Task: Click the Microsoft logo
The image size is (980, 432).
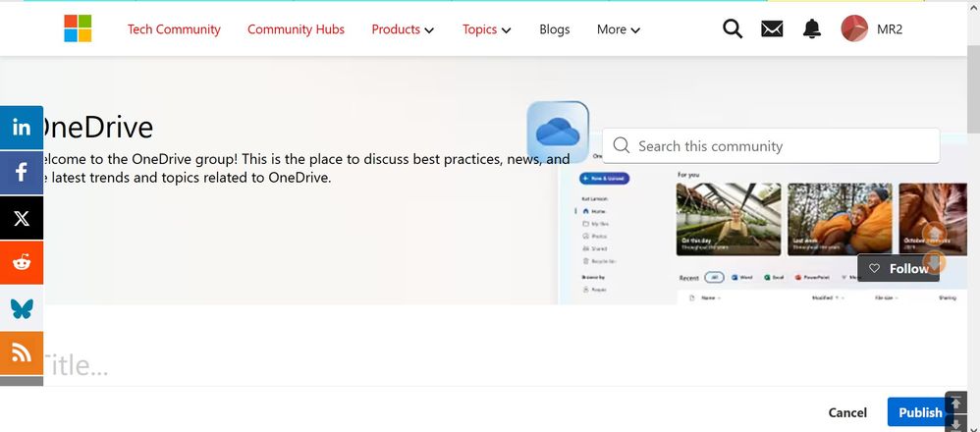Action: pos(78,28)
